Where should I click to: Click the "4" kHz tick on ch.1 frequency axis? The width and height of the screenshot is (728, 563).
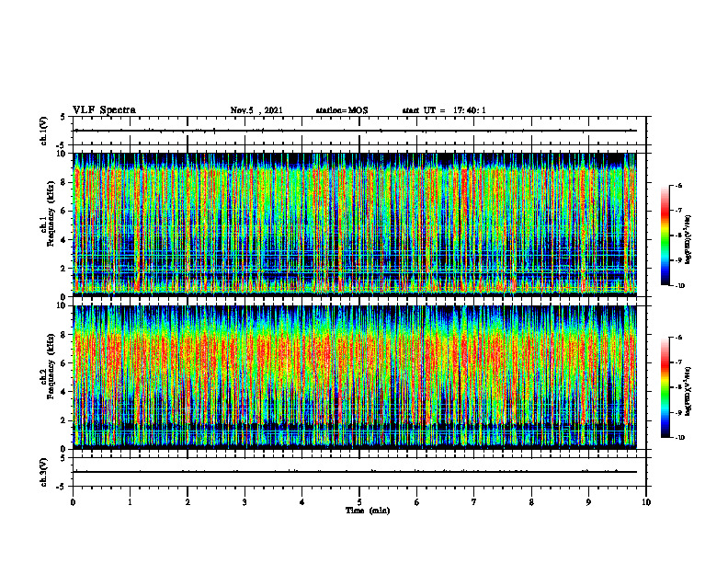63,240
